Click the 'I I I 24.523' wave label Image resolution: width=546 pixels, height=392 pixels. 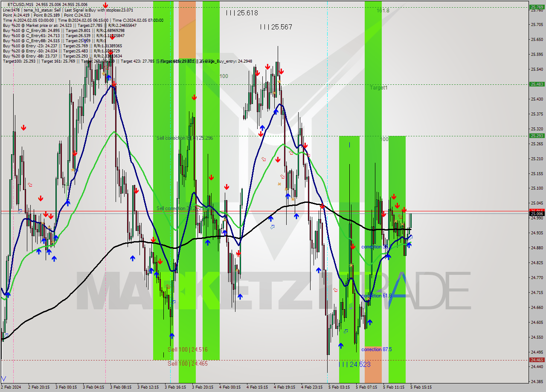pos(354,364)
